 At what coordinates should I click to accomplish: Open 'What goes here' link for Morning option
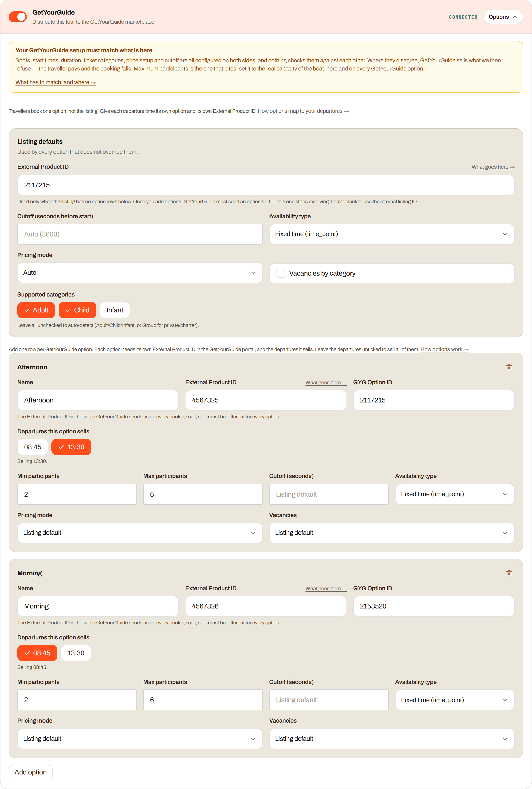point(326,588)
